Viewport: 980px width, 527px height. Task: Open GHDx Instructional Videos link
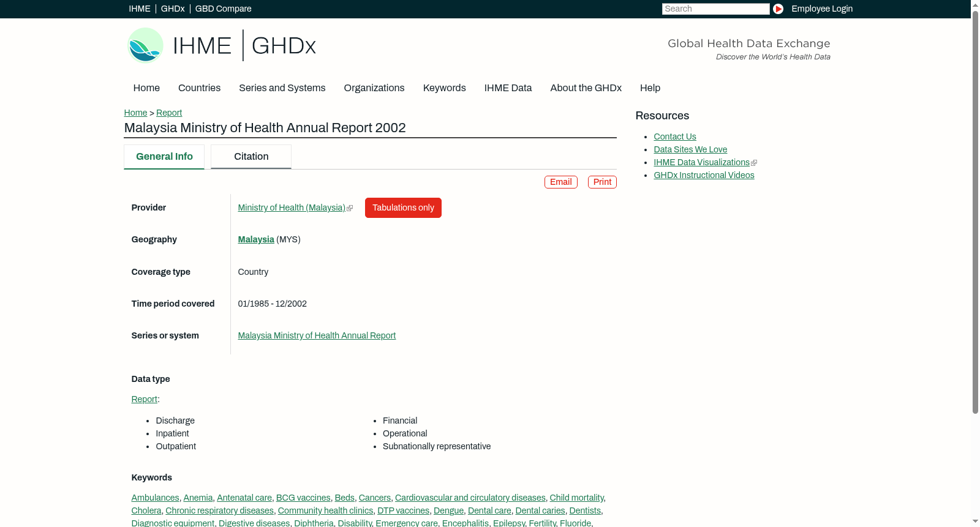(704, 175)
